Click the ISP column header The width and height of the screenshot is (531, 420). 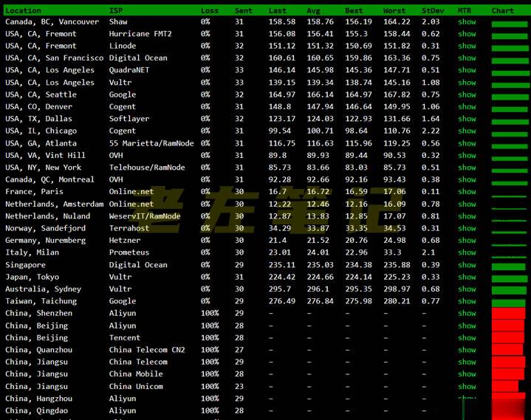116,10
